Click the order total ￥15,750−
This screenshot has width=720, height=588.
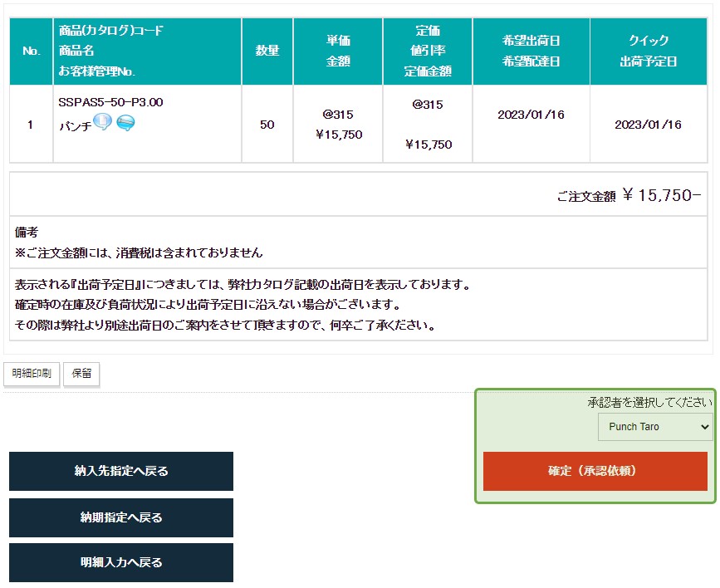tap(661, 195)
